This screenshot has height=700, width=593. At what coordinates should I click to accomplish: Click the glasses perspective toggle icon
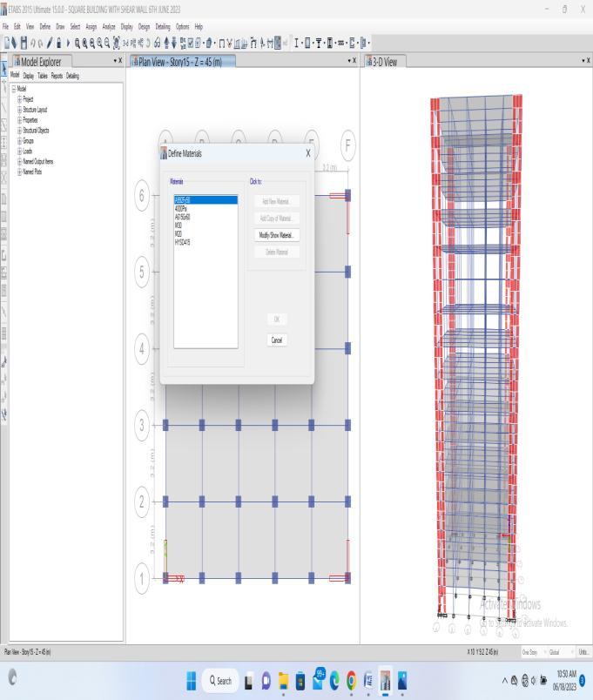[x=158, y=43]
